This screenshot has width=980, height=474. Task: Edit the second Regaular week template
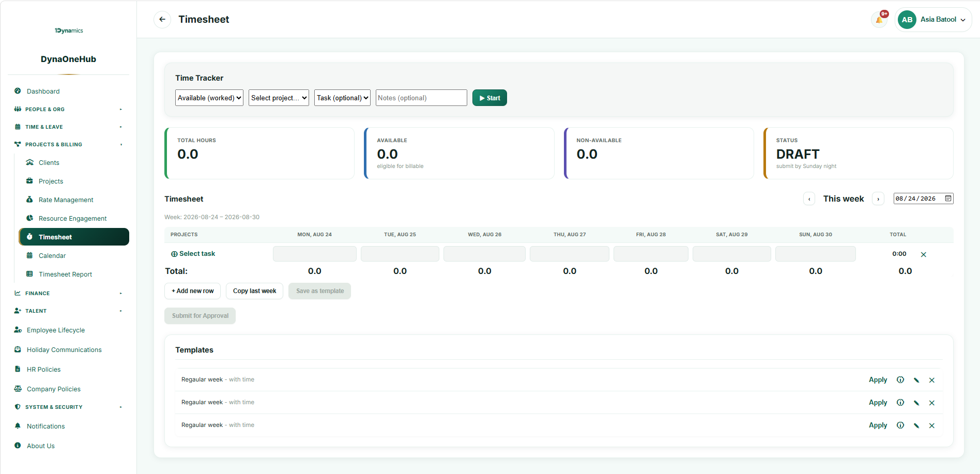pos(916,403)
